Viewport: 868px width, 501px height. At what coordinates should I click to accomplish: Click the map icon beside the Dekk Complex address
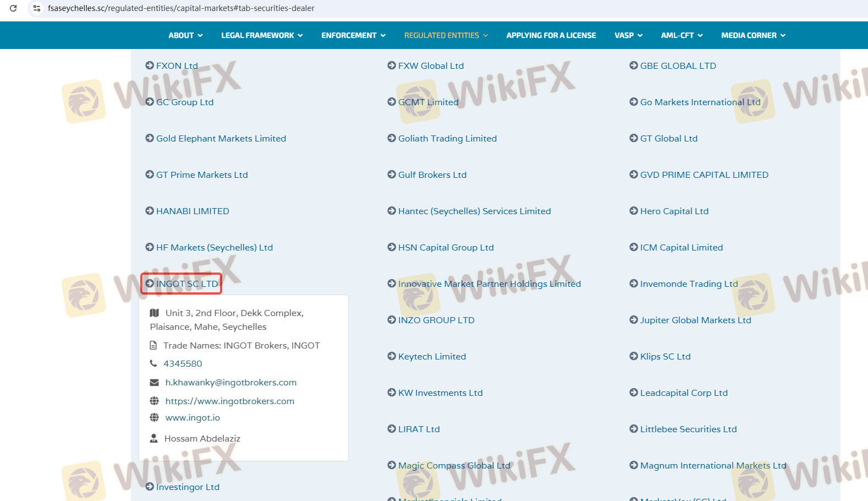pyautogui.click(x=155, y=313)
